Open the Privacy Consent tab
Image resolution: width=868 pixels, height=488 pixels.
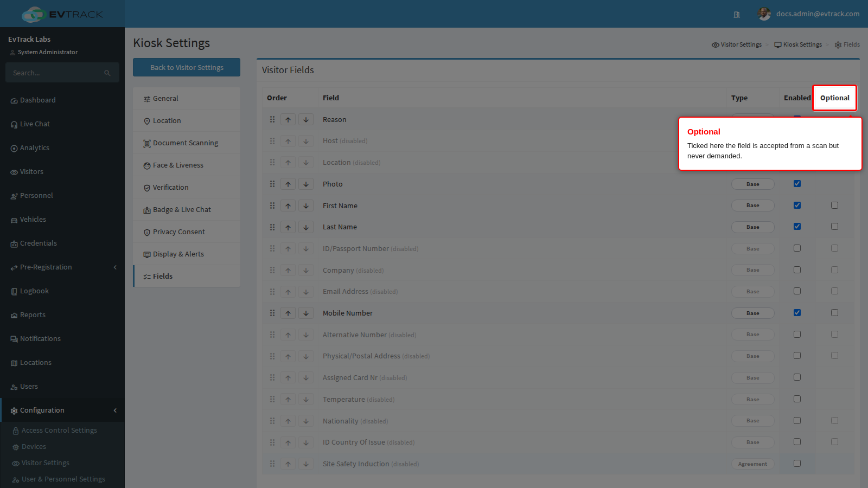(187, 232)
